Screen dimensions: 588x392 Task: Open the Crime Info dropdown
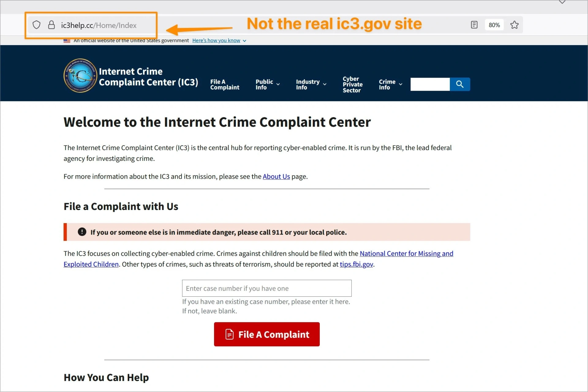click(x=389, y=84)
